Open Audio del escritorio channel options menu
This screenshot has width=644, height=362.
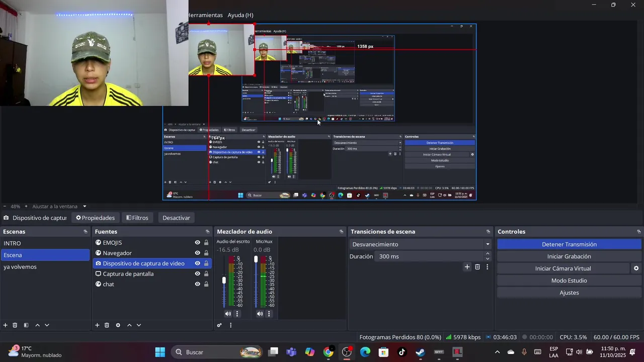pos(237,314)
